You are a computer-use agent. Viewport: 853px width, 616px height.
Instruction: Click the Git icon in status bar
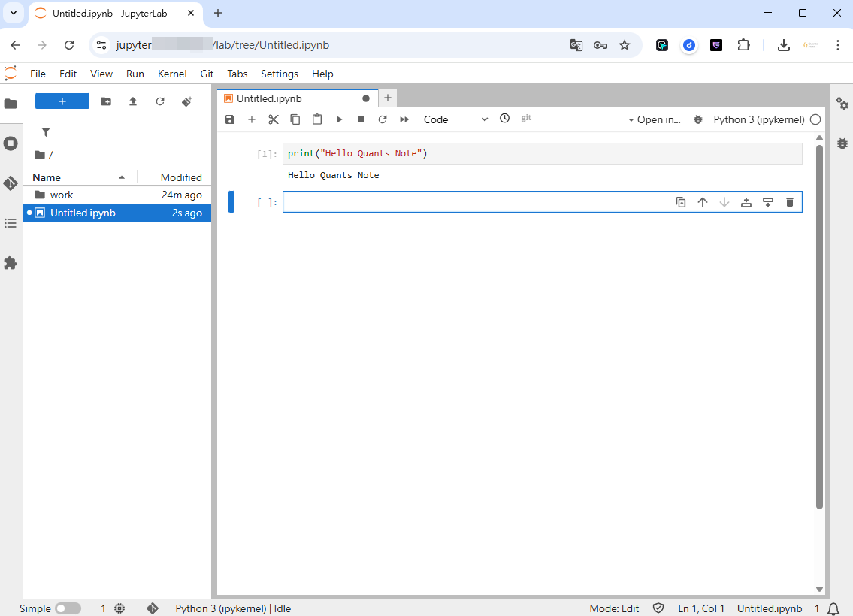[153, 608]
